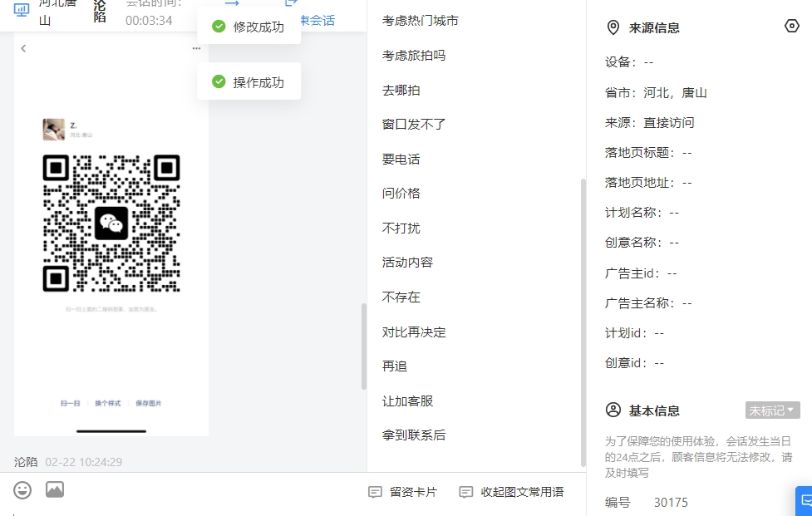The image size is (812, 516).
Task: Click the hexagon settings icon beside 来源信息
Action: point(792,26)
